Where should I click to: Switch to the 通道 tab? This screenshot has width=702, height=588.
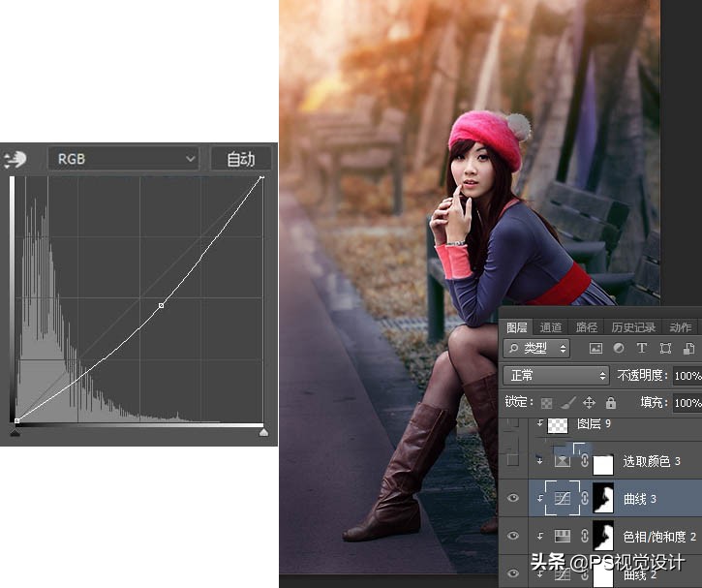click(x=551, y=327)
